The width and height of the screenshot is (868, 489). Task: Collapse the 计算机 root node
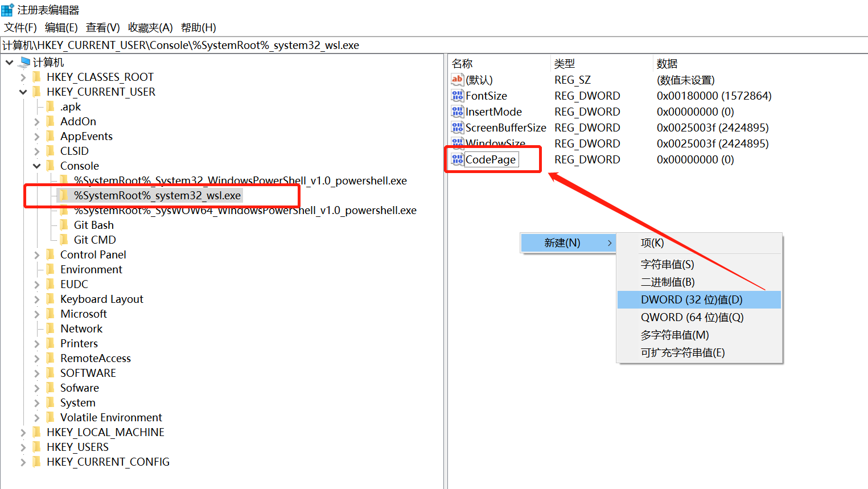[10, 62]
